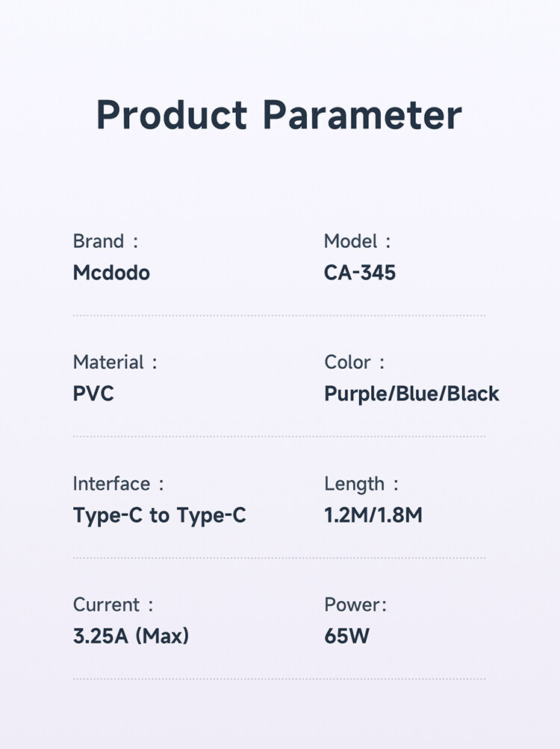Click the dotted divider under the Mcdodo row
The height and width of the screenshot is (749, 560).
tap(279, 316)
